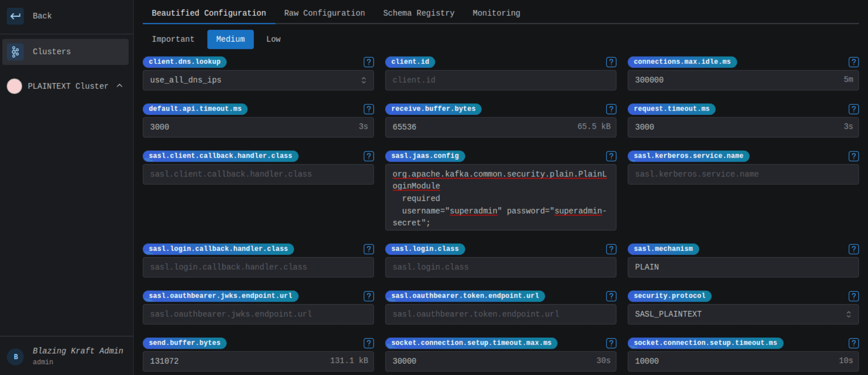Switch to Beautified Configuration tab
Screen dimensions: 868x375
coord(209,13)
